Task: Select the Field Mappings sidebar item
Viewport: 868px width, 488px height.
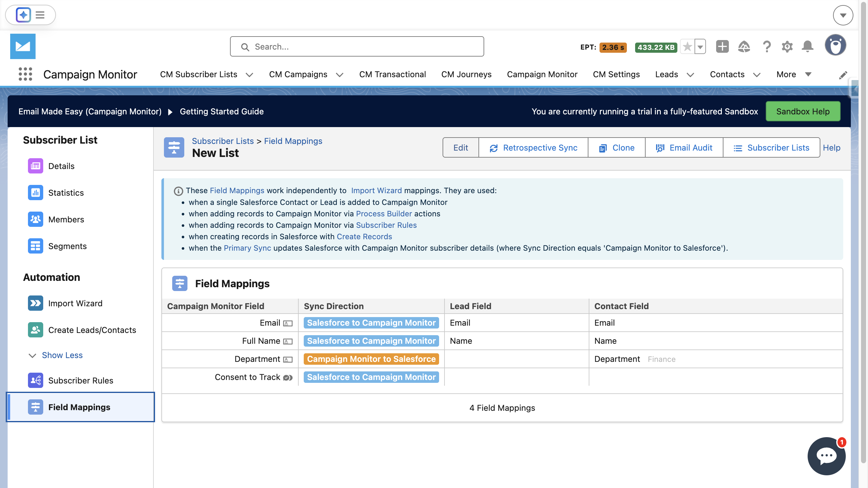Action: [x=80, y=407]
